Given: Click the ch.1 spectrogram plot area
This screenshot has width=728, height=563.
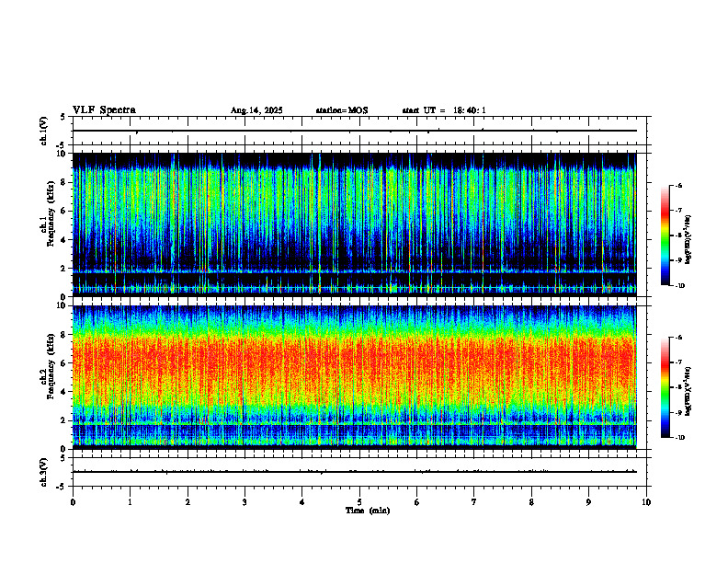Looking at the screenshot, I should (354, 224).
